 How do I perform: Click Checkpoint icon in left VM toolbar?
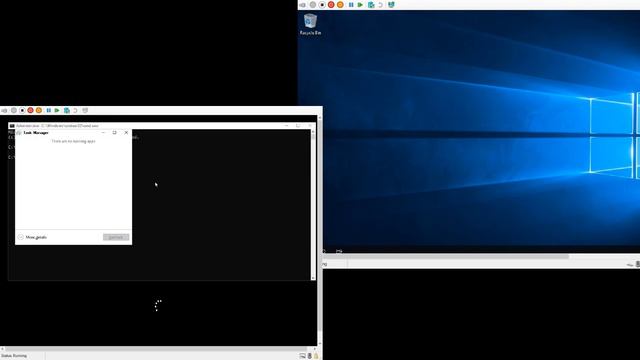click(x=67, y=111)
